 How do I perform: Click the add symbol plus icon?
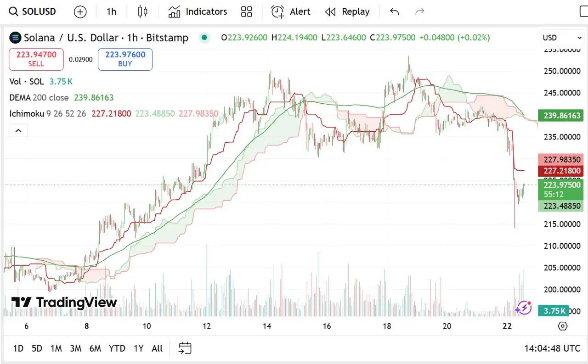80,12
